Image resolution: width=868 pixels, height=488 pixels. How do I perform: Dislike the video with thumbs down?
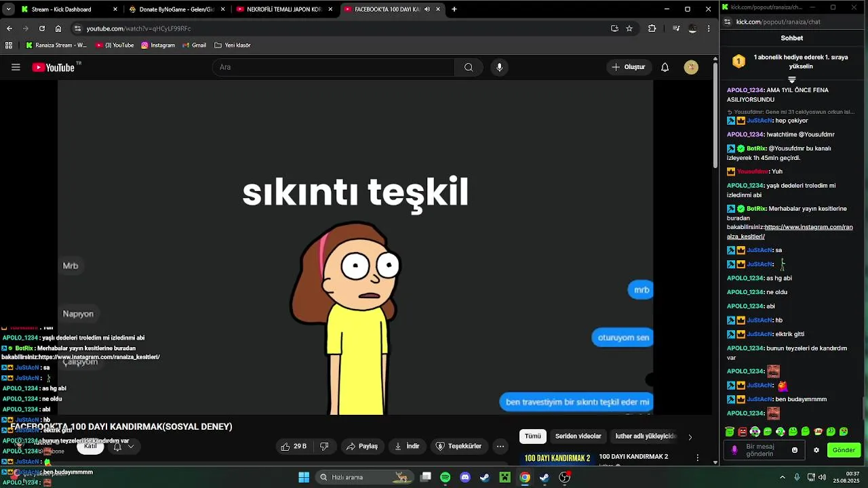324,446
